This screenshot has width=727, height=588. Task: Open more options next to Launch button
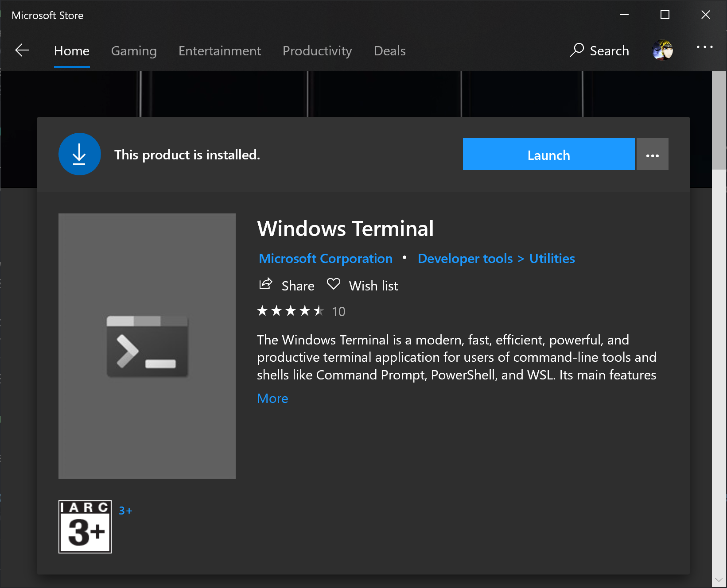(x=652, y=154)
